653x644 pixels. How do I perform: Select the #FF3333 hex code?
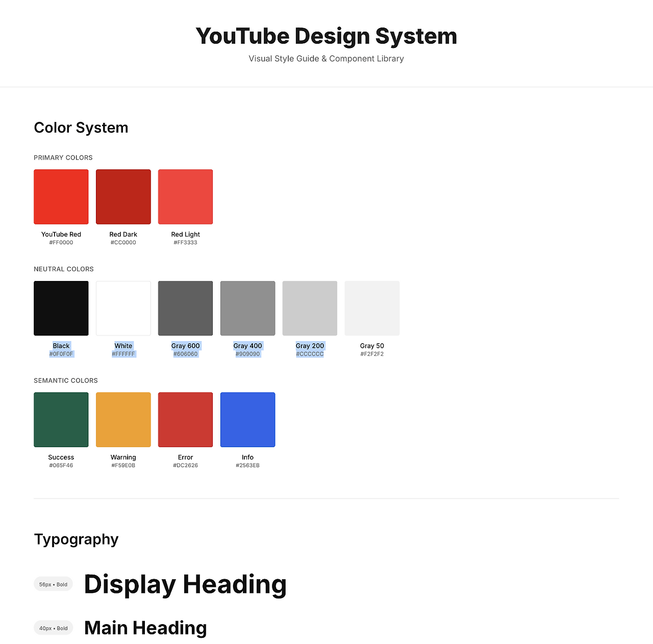coord(186,243)
